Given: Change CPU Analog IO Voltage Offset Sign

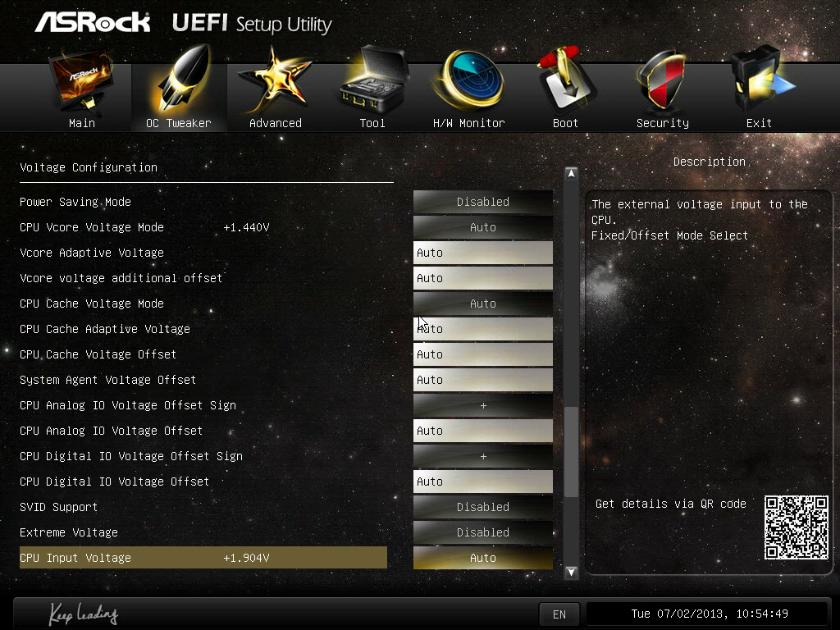Looking at the screenshot, I should (482, 405).
